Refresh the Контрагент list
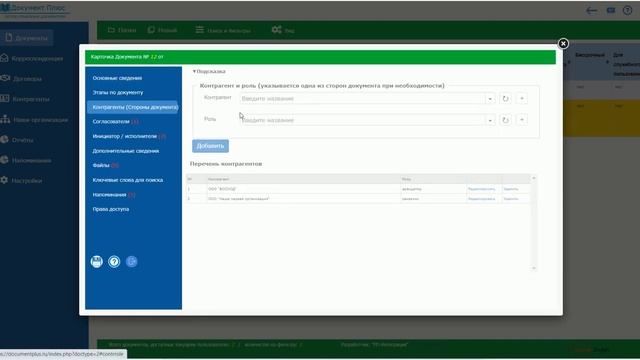The image size is (640, 360). point(505,98)
